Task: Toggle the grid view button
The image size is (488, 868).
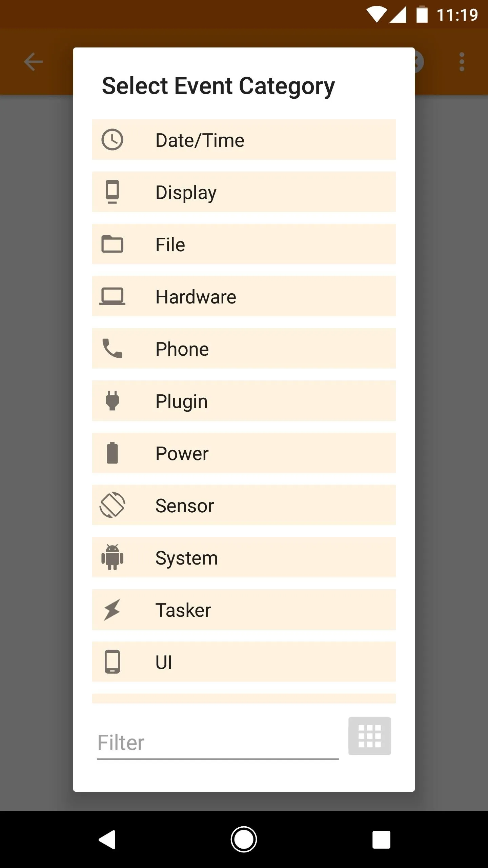Action: click(x=370, y=736)
